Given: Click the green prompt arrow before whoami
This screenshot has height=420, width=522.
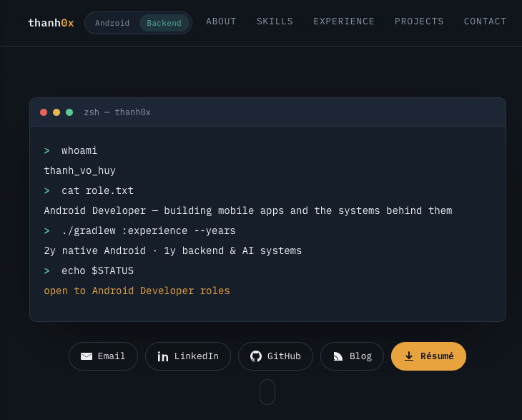Looking at the screenshot, I should tap(47, 151).
